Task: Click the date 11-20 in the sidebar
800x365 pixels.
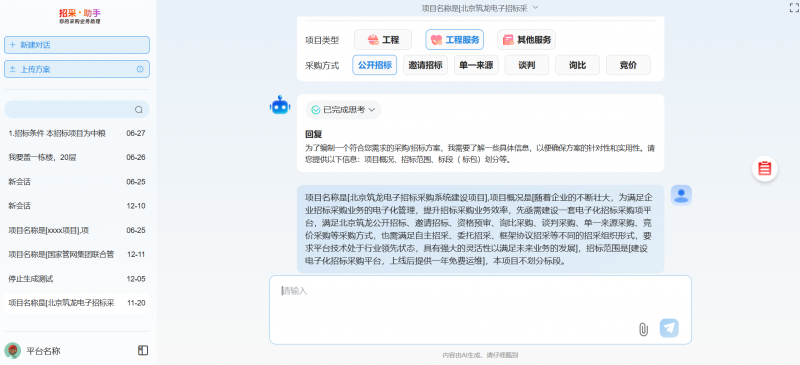Action: coord(136,303)
